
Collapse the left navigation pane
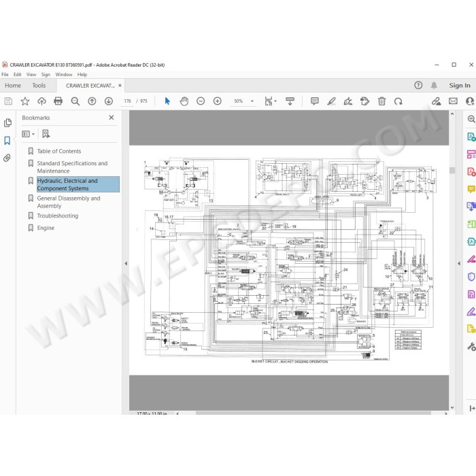(126, 264)
